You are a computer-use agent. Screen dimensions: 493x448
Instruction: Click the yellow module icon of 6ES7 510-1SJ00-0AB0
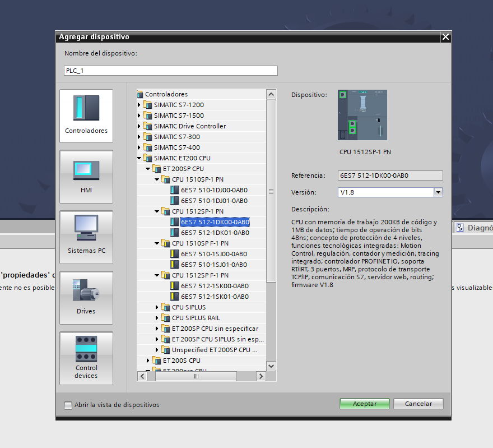174,254
